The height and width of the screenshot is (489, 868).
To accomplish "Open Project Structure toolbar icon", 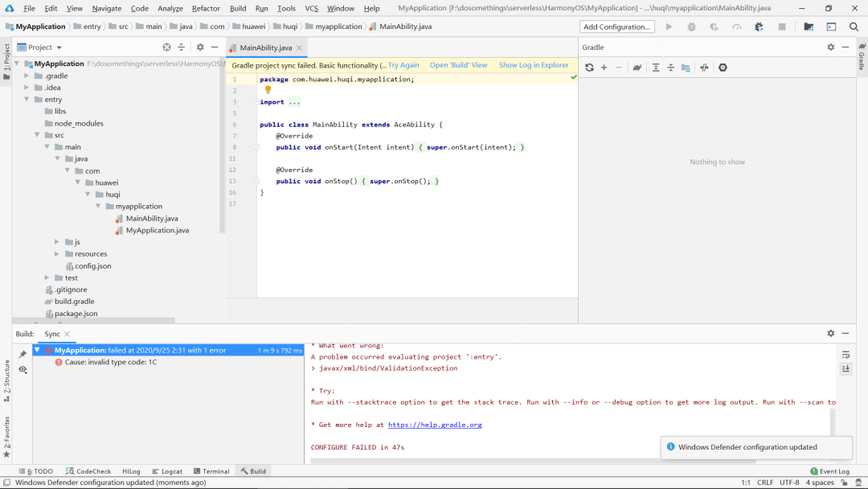I will (x=809, y=27).
